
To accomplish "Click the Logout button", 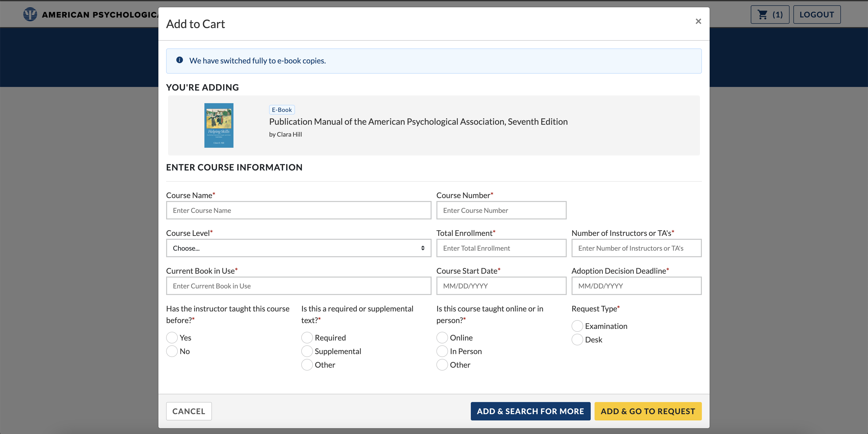I will pos(817,15).
